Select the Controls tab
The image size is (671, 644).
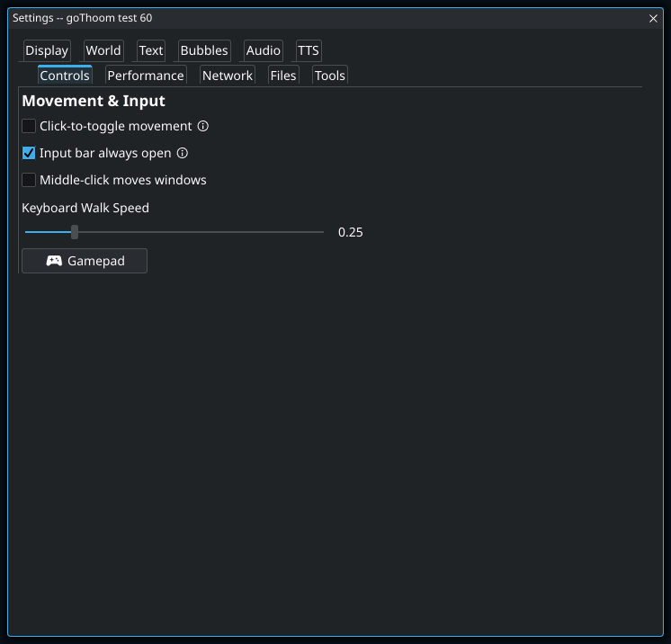[x=65, y=76]
